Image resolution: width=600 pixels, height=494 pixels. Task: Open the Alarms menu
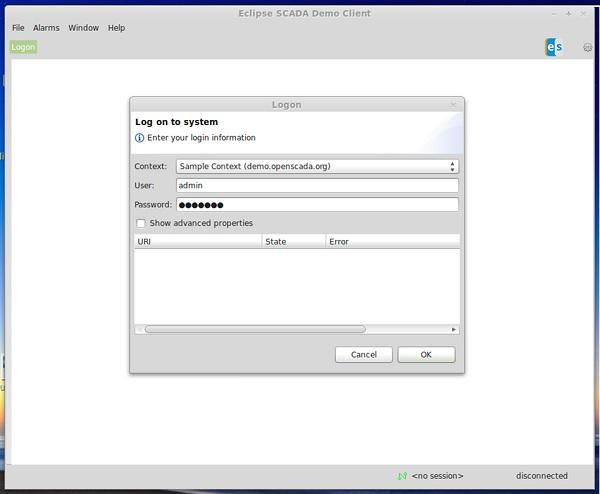point(46,28)
